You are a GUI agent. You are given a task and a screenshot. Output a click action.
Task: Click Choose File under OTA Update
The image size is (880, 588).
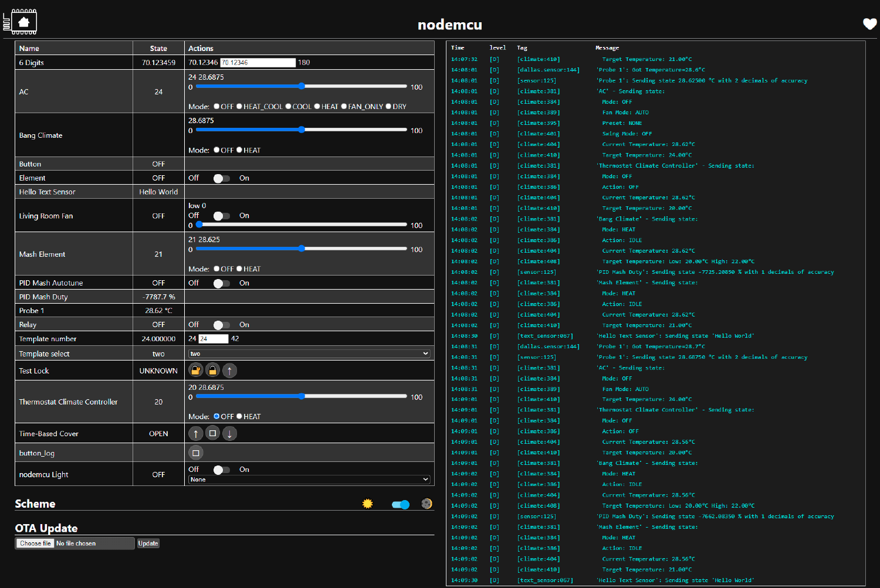[35, 543]
